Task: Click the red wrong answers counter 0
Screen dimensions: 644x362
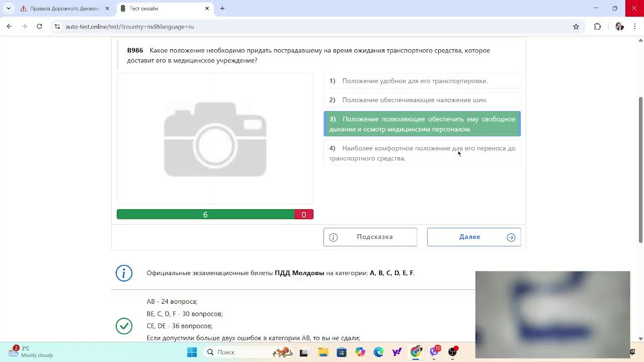Action: tap(304, 215)
